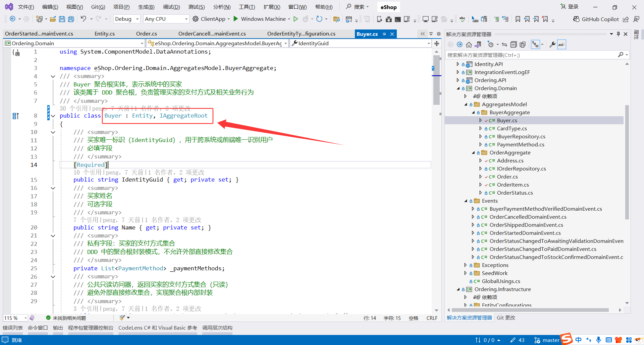Click the open file folder icon
644x345 pixels.
click(53, 19)
